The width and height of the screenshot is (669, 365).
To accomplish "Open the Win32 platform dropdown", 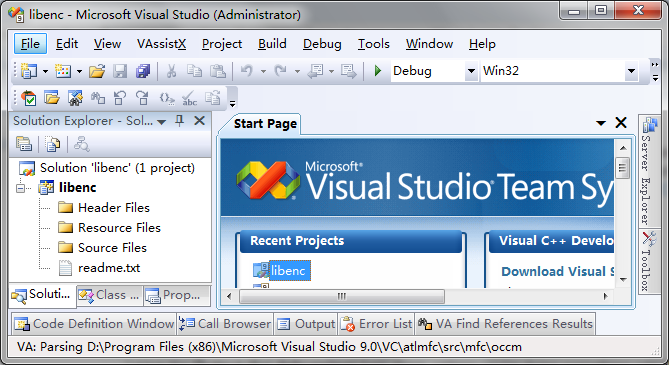I will tap(631, 71).
